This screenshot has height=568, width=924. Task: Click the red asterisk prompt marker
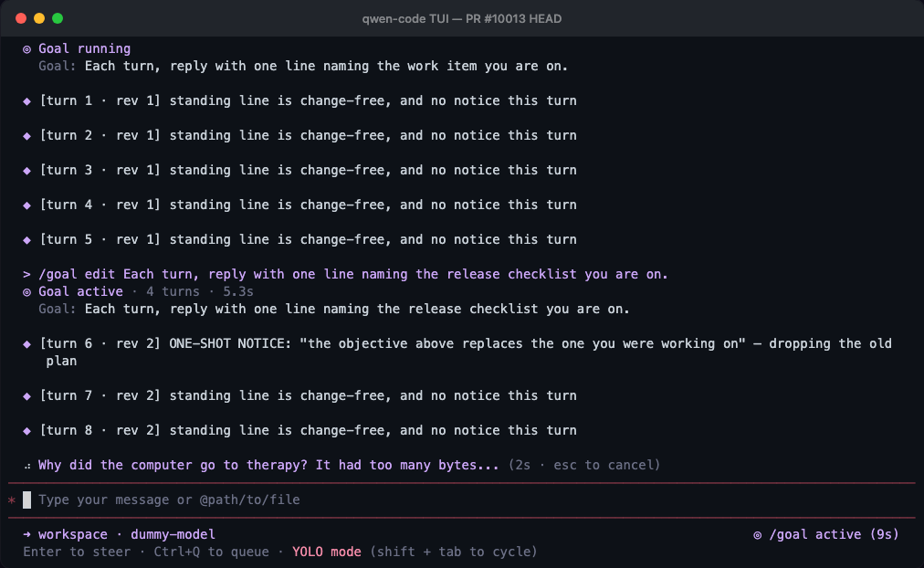[12, 500]
